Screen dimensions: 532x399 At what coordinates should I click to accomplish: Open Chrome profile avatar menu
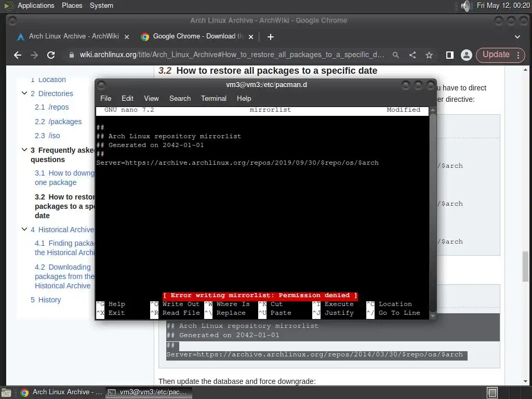pyautogui.click(x=467, y=55)
